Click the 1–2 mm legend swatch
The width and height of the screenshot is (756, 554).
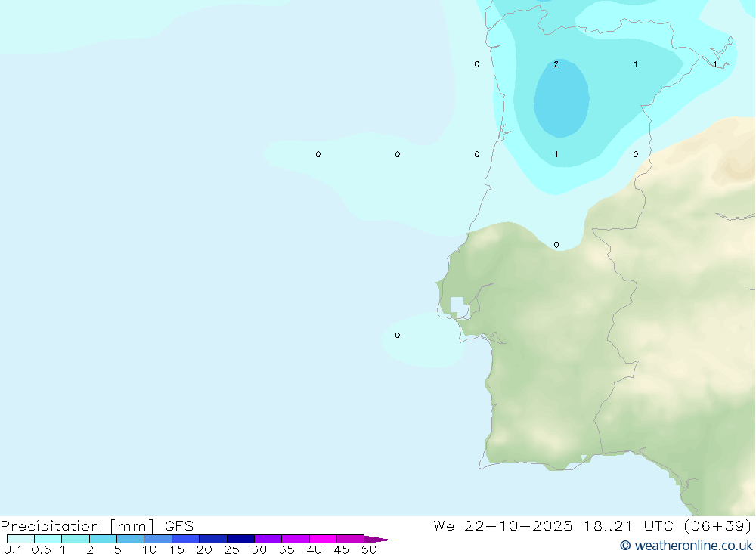pyautogui.click(x=76, y=539)
